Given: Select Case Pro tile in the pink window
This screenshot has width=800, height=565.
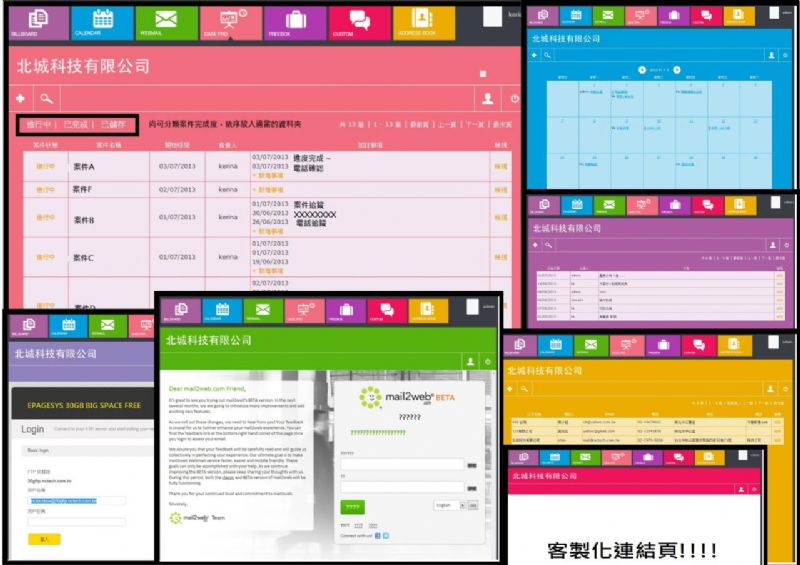Looking at the screenshot, I should tap(231, 22).
